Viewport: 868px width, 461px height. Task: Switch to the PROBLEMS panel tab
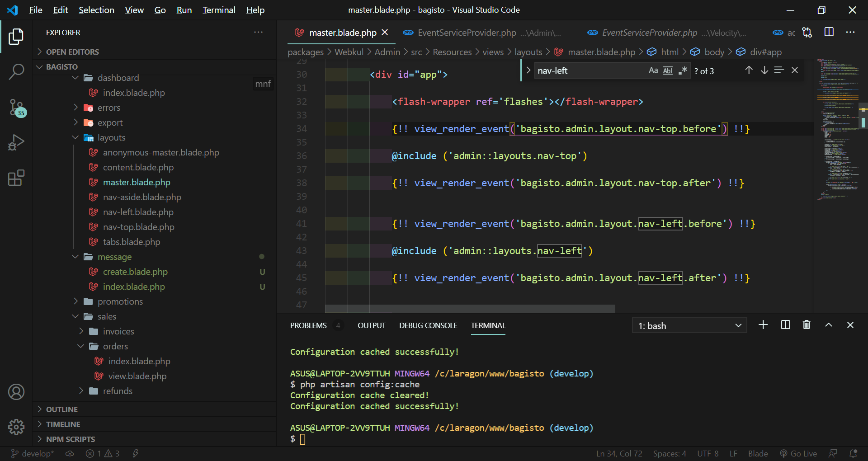[308, 325]
